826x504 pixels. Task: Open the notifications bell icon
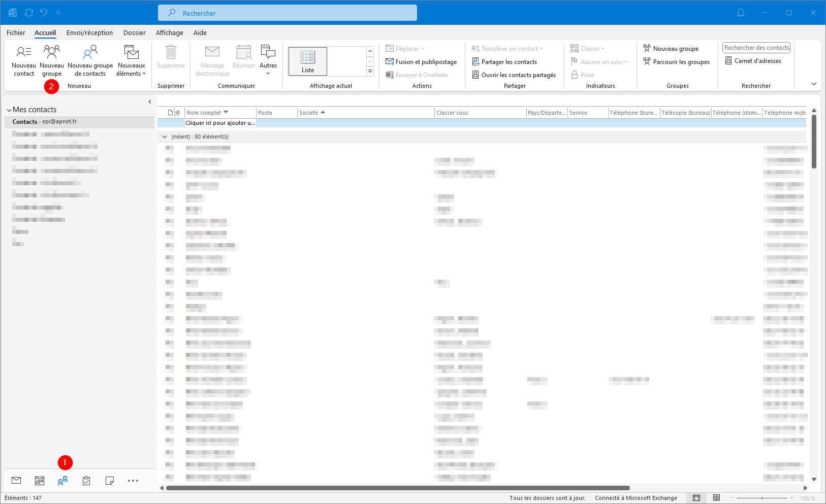pyautogui.click(x=741, y=13)
